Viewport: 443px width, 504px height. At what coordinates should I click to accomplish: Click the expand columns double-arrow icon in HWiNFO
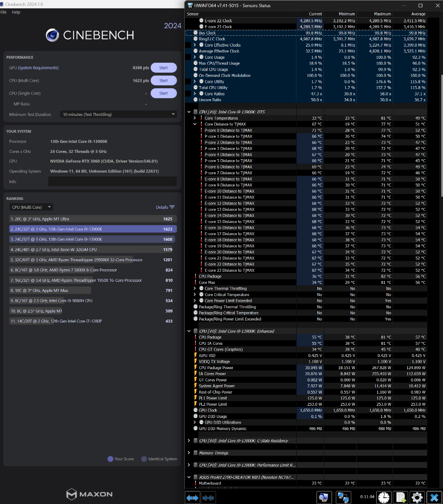[192, 498]
